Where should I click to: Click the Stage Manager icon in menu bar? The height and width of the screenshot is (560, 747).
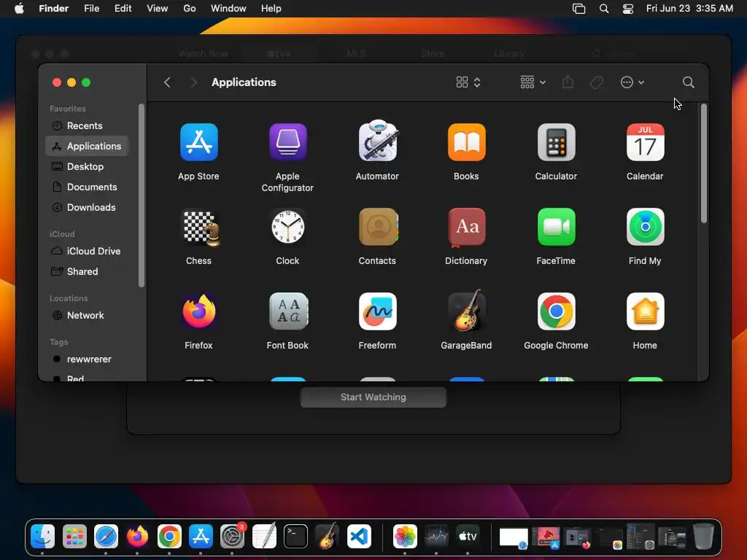pos(578,9)
